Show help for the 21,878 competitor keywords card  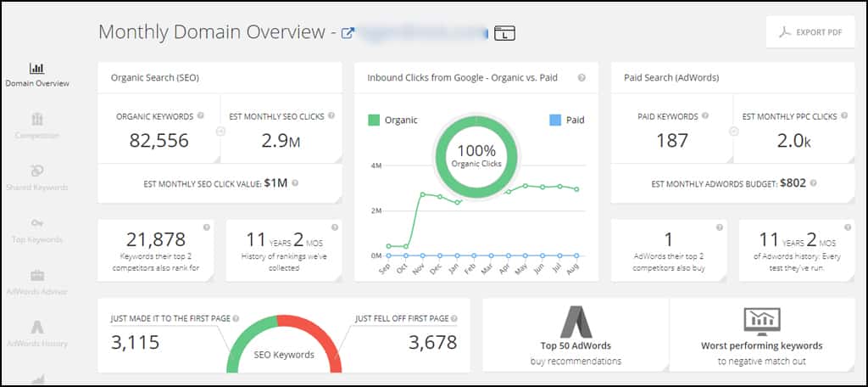point(207,227)
